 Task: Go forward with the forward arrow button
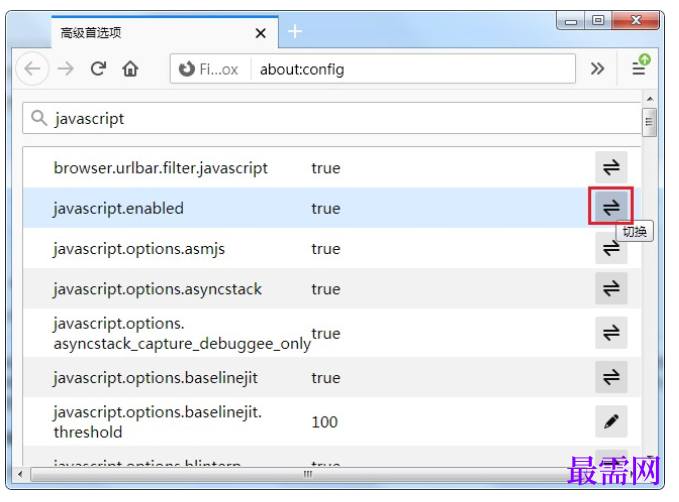click(x=66, y=68)
